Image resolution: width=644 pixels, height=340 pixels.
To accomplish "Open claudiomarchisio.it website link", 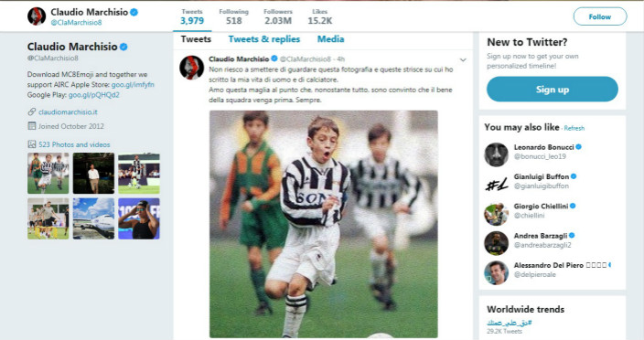I will pyautogui.click(x=68, y=112).
